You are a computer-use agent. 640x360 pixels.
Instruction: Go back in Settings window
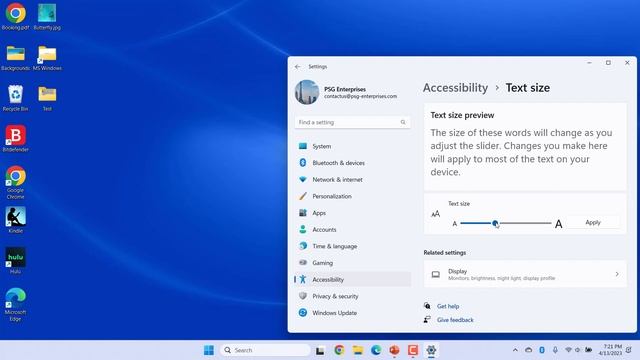pyautogui.click(x=298, y=67)
